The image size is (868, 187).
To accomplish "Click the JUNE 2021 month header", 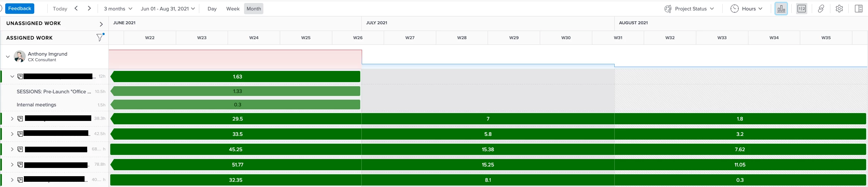I will point(124,23).
